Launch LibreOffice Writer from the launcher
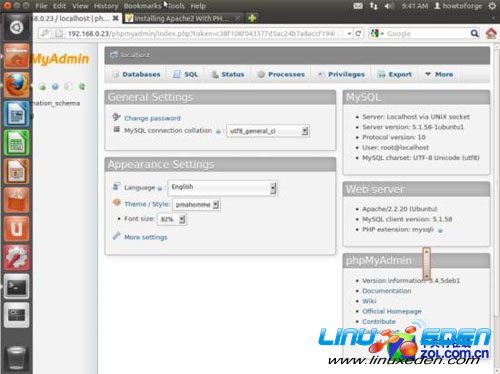This screenshot has width=500, height=374. point(16,114)
